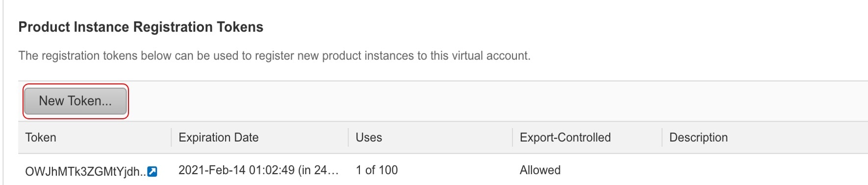Sort by the Export-Controlled column header
868x185 pixels.
pos(565,137)
